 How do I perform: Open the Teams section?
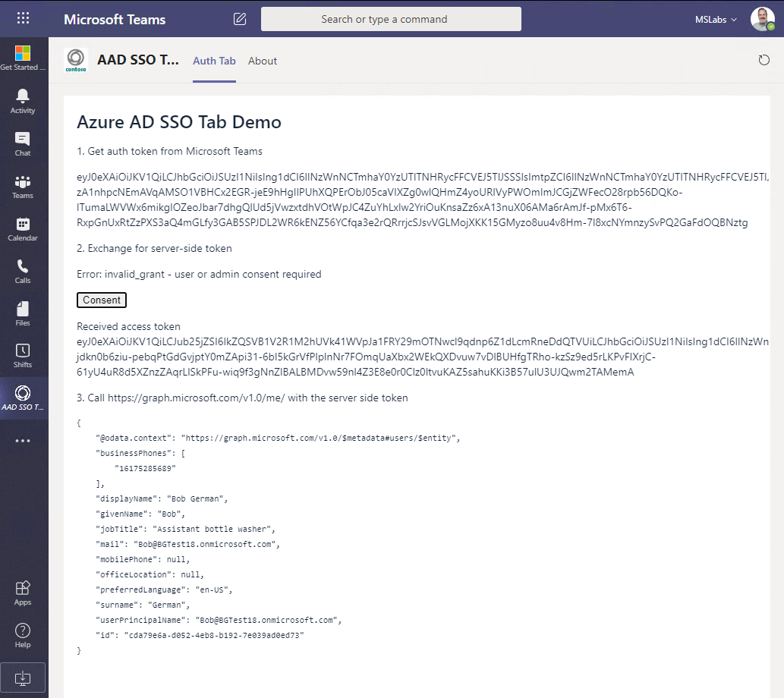(x=23, y=187)
